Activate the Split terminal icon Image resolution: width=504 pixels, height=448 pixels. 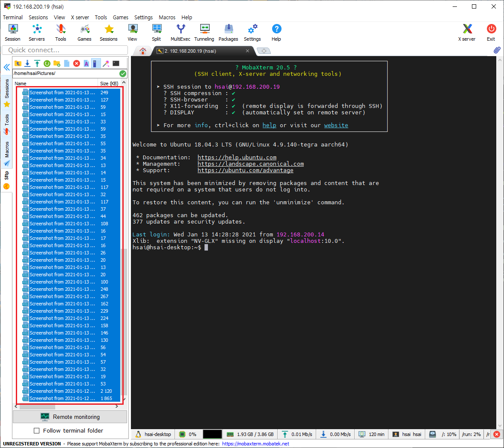point(157,33)
